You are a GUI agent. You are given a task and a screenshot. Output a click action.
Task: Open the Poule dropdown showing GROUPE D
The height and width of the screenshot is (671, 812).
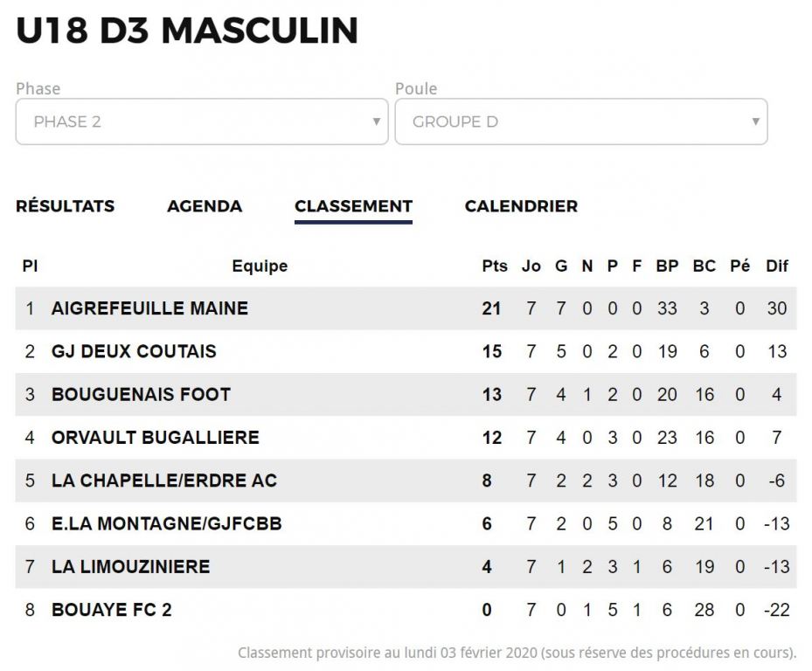[x=581, y=121]
